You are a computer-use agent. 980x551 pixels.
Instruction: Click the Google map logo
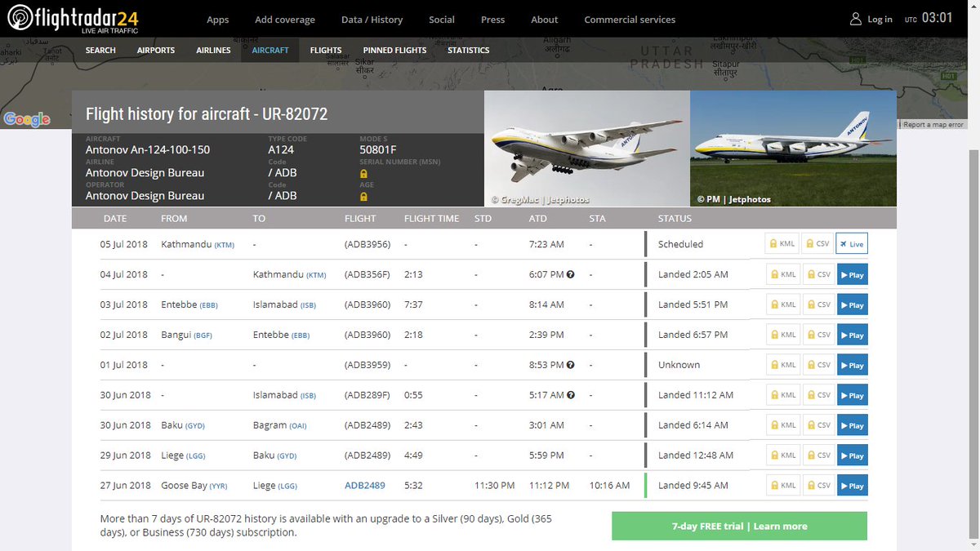(x=27, y=119)
